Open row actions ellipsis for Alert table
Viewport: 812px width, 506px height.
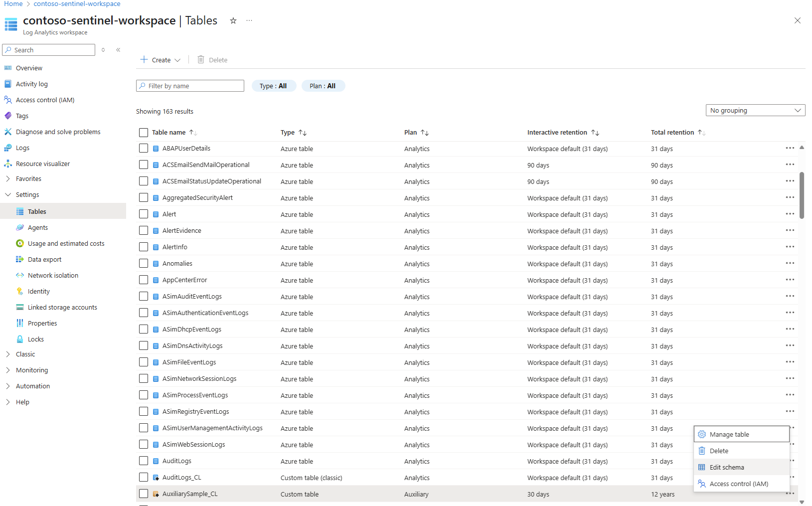click(790, 214)
